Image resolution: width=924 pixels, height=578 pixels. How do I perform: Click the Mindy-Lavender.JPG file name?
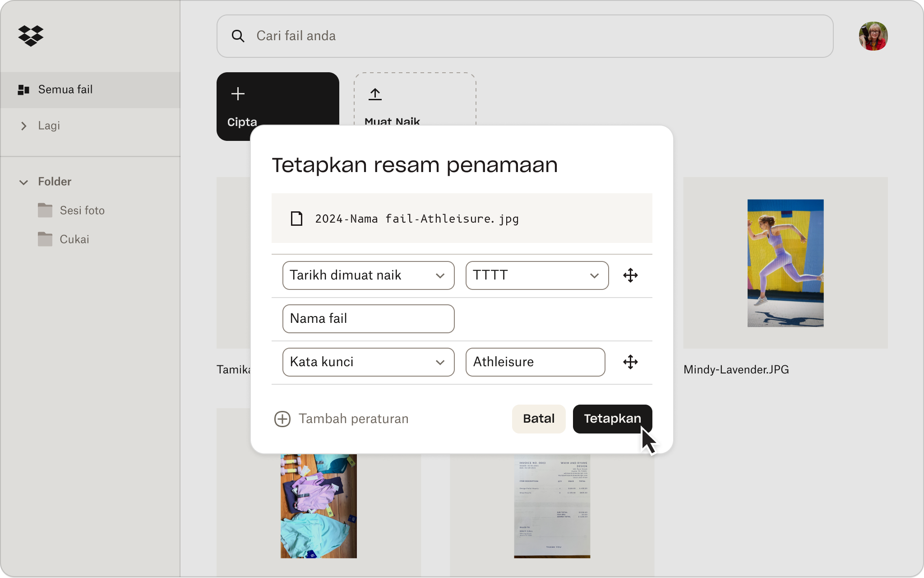(x=736, y=370)
